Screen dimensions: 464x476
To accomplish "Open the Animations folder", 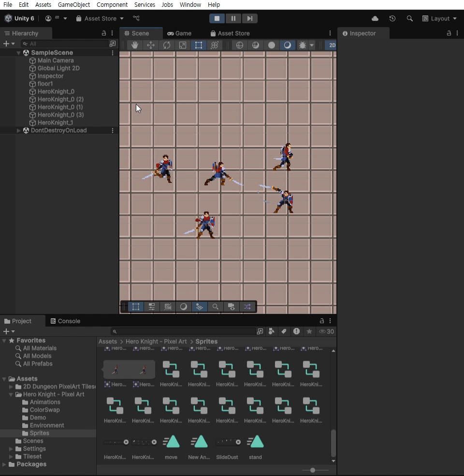I will point(44,402).
